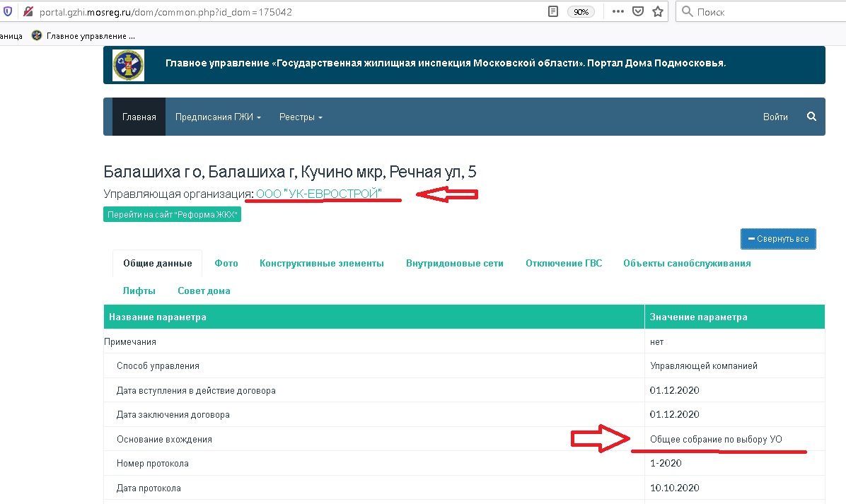This screenshot has width=846, height=504.
Task: Click the Название параметра column header
Action: (x=374, y=317)
